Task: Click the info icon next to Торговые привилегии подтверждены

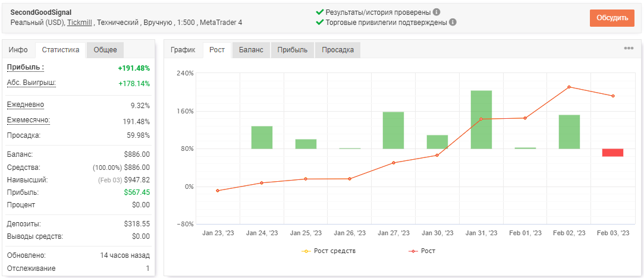Action: tap(453, 22)
